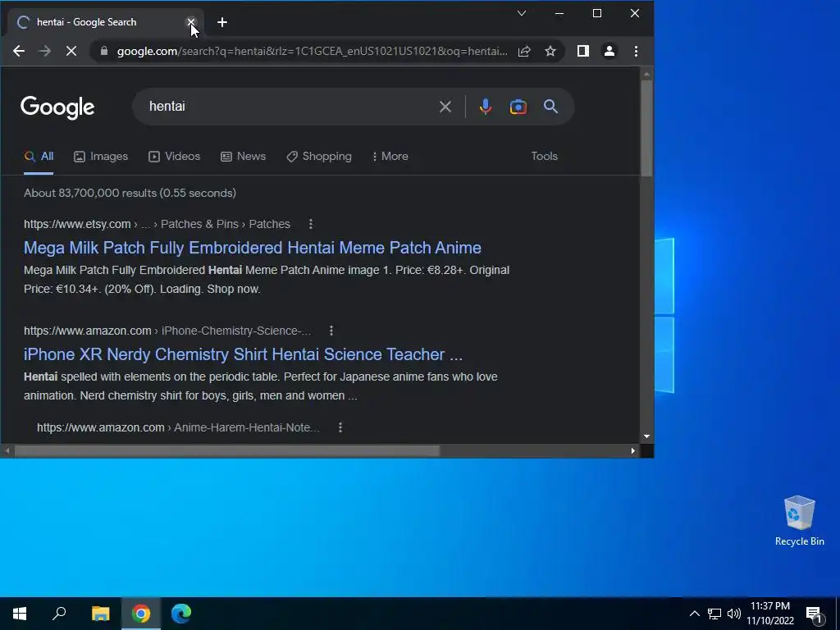The height and width of the screenshot is (630, 840).
Task: Open the notification center
Action: click(x=815, y=614)
